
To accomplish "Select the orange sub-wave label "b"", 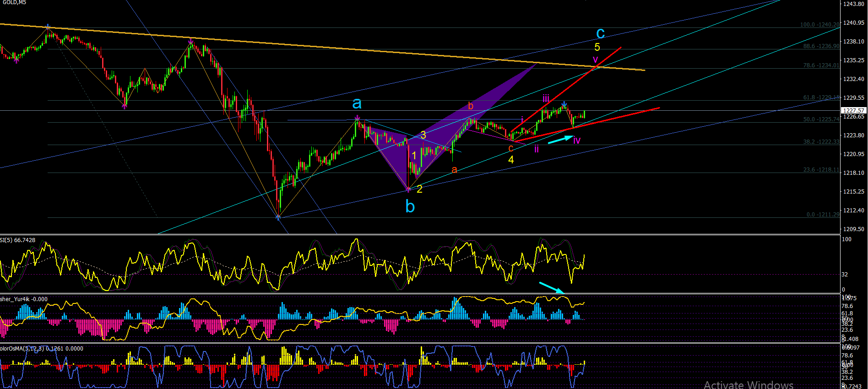I will [x=471, y=106].
